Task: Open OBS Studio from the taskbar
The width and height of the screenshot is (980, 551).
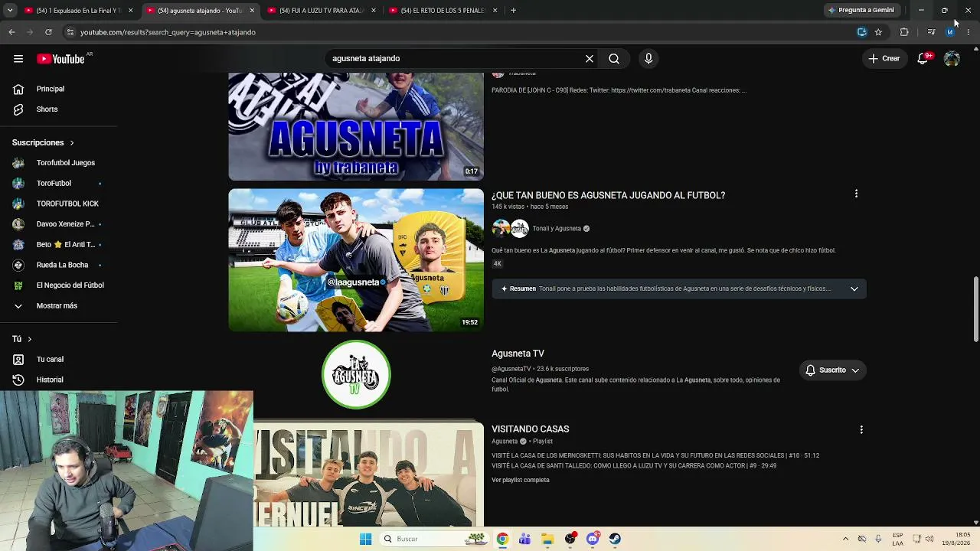Action: coord(570,539)
